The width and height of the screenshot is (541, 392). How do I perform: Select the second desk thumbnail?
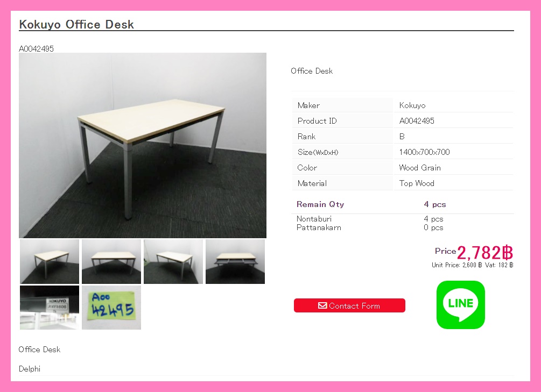tap(111, 262)
